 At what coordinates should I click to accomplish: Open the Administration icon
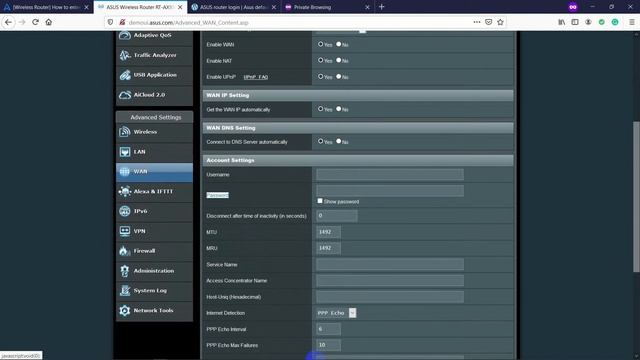point(125,271)
